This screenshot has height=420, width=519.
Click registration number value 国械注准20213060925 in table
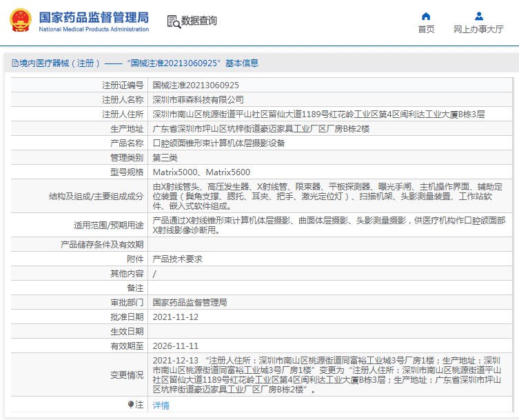pyautogui.click(x=196, y=86)
